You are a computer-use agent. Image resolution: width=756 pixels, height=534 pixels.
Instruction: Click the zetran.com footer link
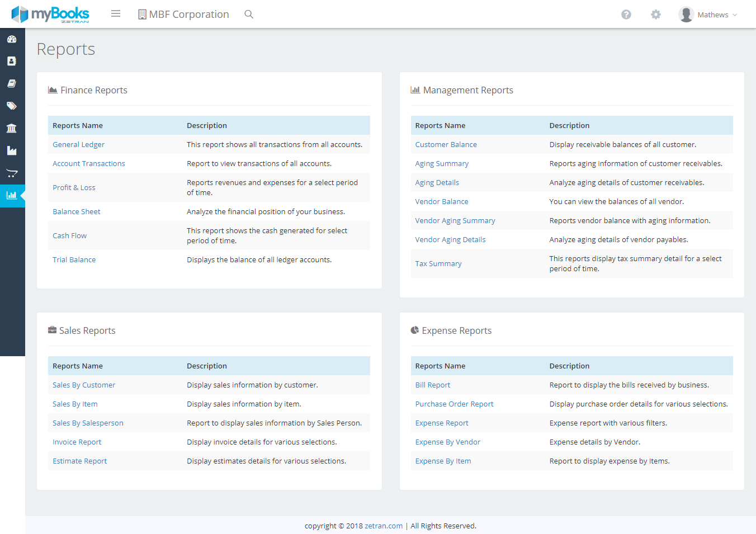coord(384,526)
